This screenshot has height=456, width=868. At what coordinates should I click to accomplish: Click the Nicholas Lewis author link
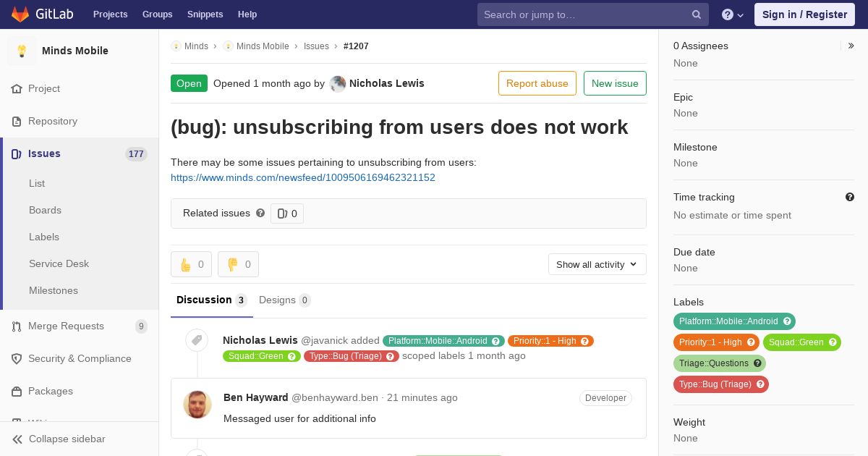coord(387,83)
